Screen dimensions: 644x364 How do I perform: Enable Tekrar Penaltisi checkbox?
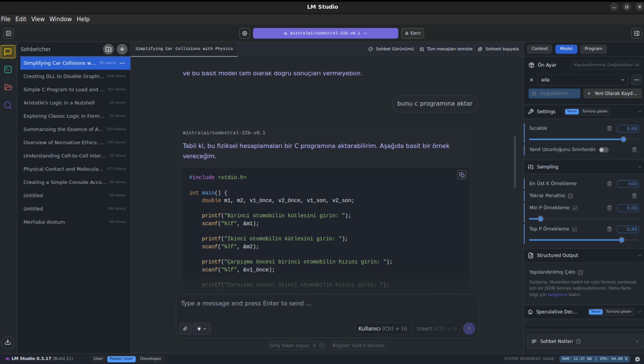point(570,196)
